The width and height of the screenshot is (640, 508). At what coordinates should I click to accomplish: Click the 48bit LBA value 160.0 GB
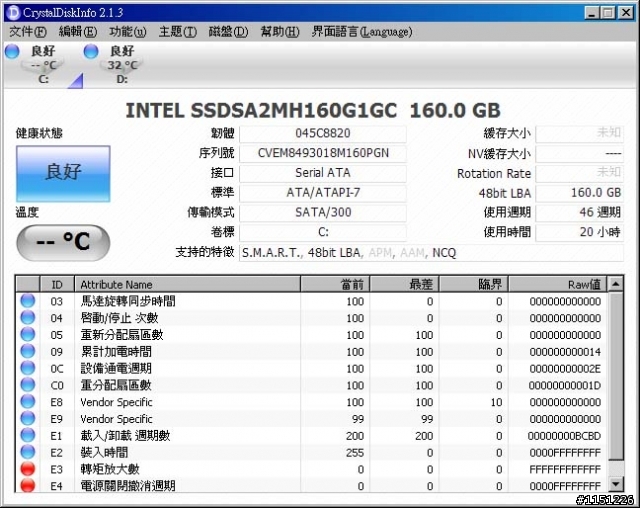580,193
